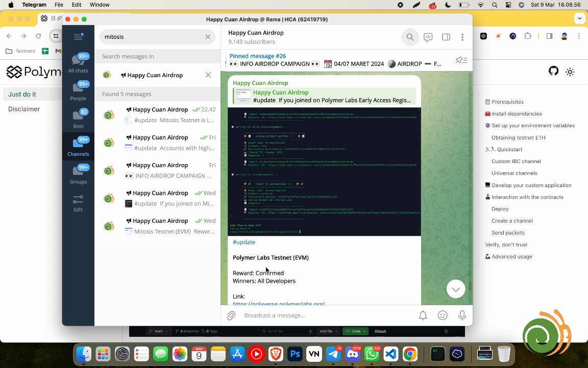
Task: Jump to Advanced usage section
Action: click(x=508, y=257)
